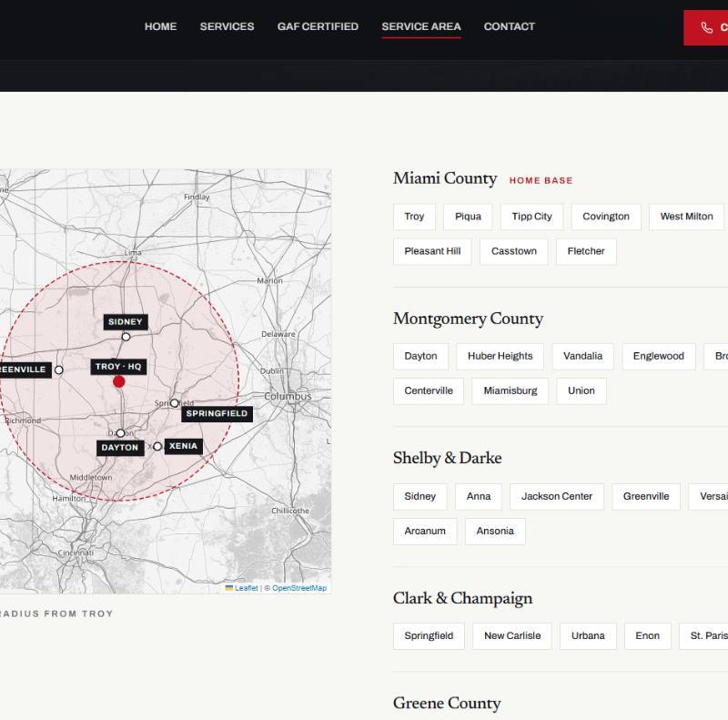The height and width of the screenshot is (720, 728).
Task: Select the Fletcher tag
Action: [x=586, y=252]
